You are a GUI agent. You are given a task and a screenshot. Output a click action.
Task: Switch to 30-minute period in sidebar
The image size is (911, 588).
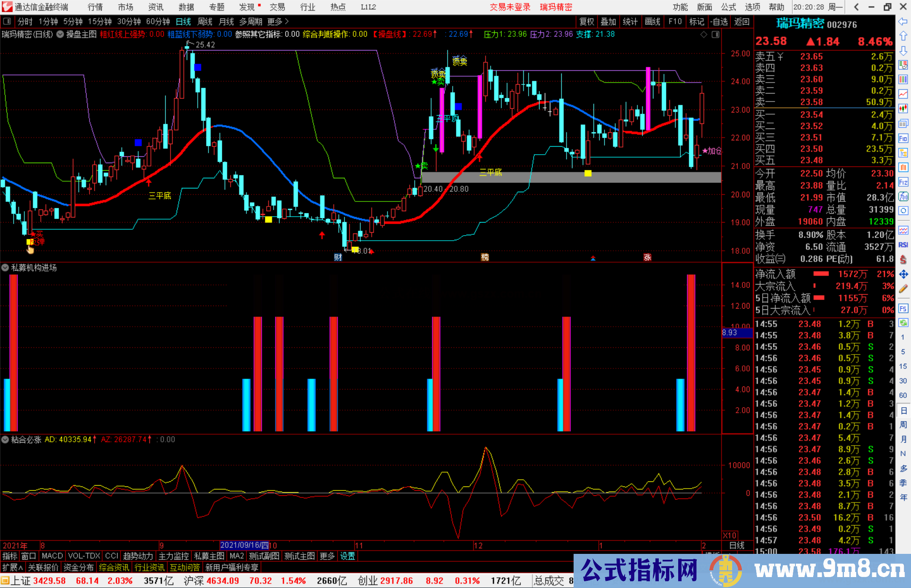pos(903,381)
